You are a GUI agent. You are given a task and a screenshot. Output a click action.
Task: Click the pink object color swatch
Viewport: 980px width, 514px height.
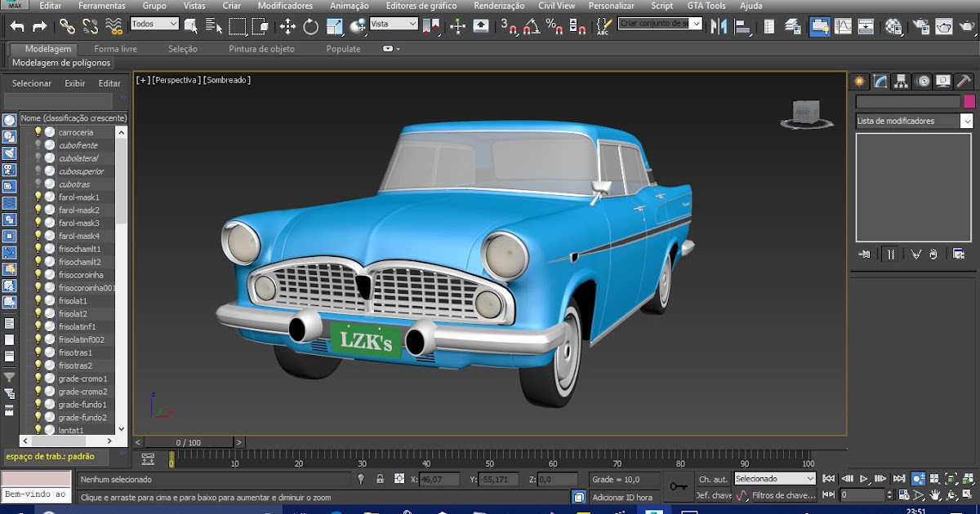[969, 101]
